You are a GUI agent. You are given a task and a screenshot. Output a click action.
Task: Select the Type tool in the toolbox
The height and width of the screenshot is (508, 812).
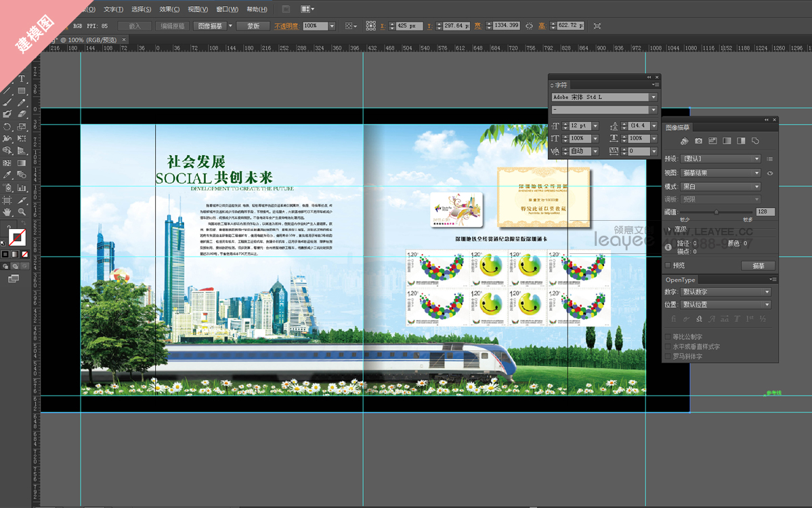click(x=22, y=79)
